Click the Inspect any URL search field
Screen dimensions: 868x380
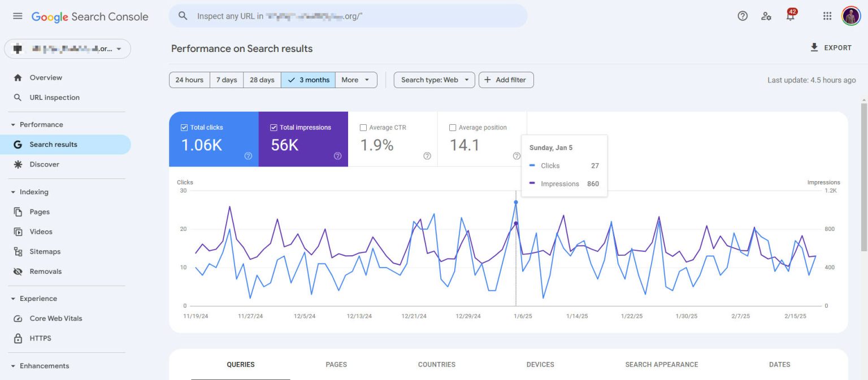[348, 16]
